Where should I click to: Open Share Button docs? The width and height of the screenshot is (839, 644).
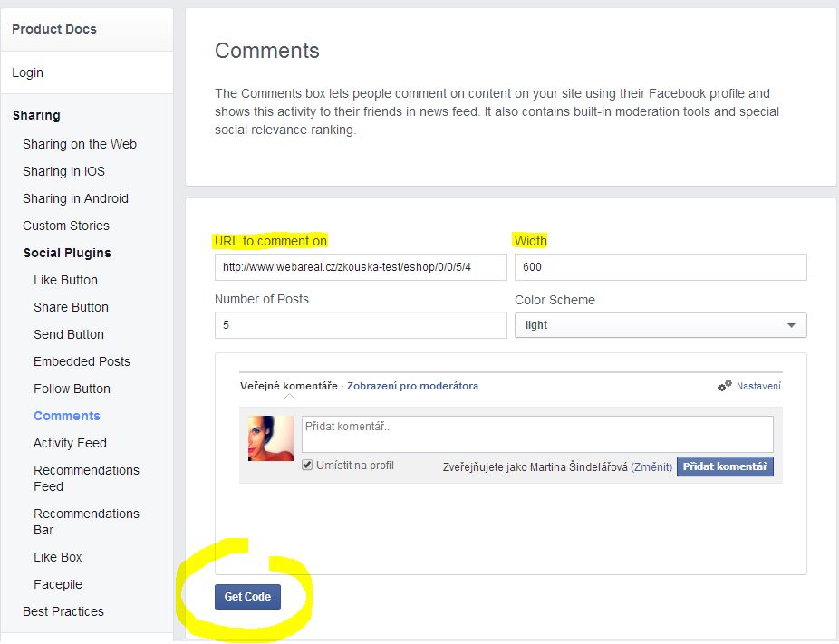point(72,307)
